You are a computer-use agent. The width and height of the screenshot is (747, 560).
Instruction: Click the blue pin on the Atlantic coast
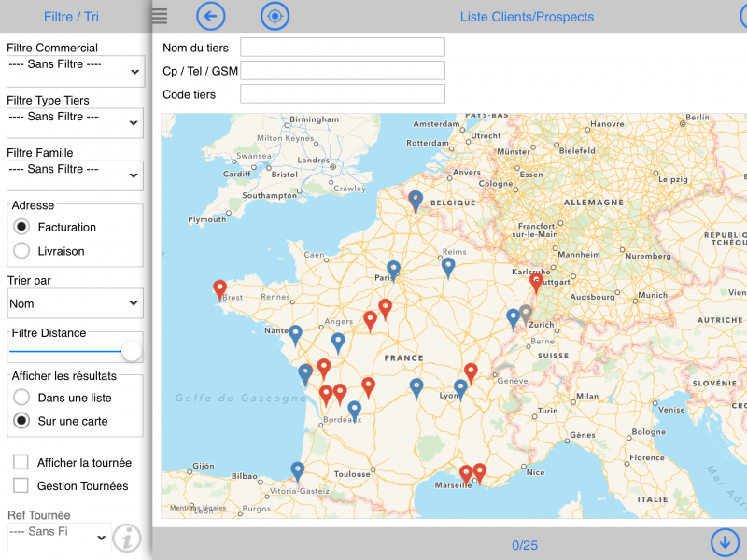[305, 374]
